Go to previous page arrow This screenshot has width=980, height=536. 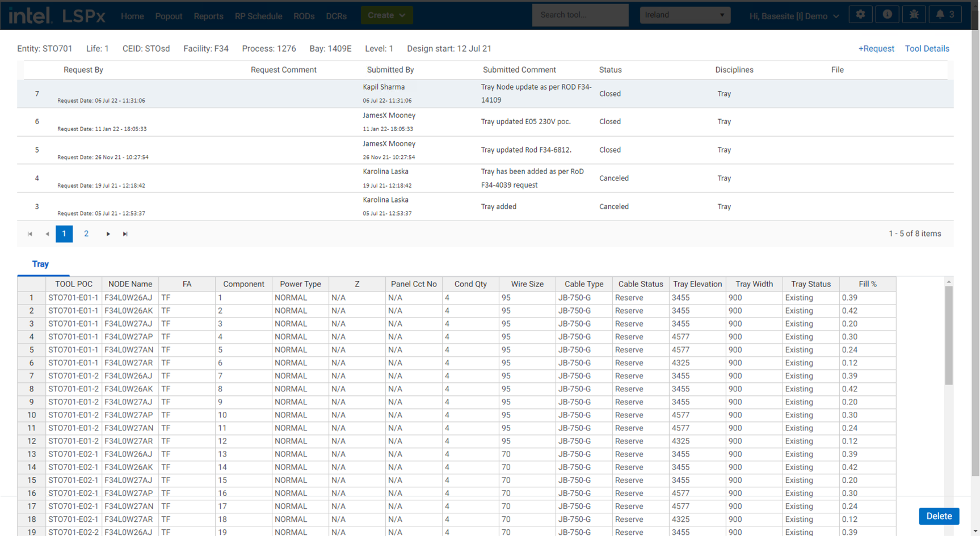[x=47, y=234]
